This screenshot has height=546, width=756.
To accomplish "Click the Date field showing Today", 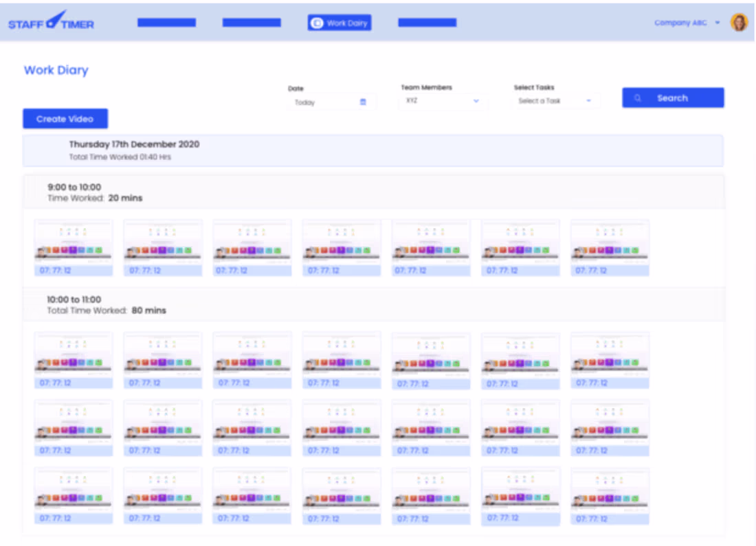I will pyautogui.click(x=331, y=102).
